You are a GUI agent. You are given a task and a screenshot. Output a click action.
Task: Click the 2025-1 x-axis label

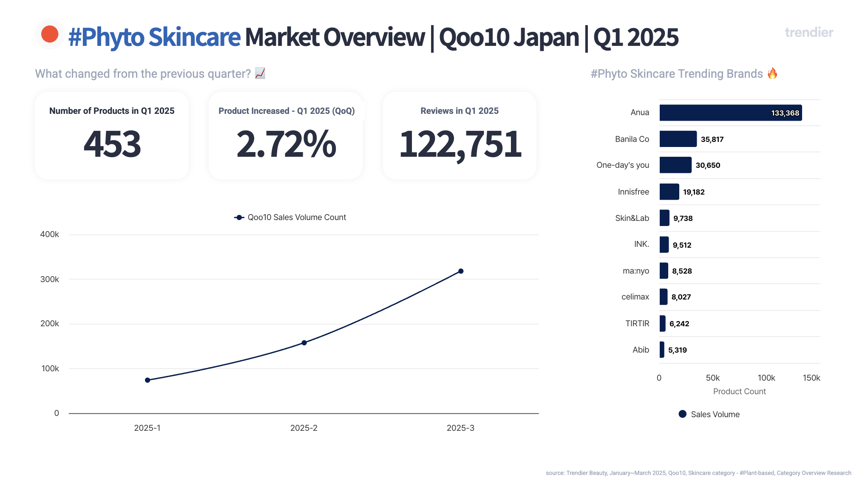[147, 428]
